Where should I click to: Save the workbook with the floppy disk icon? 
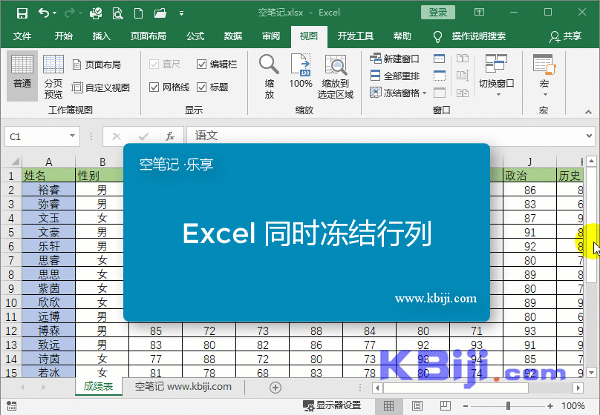22,13
